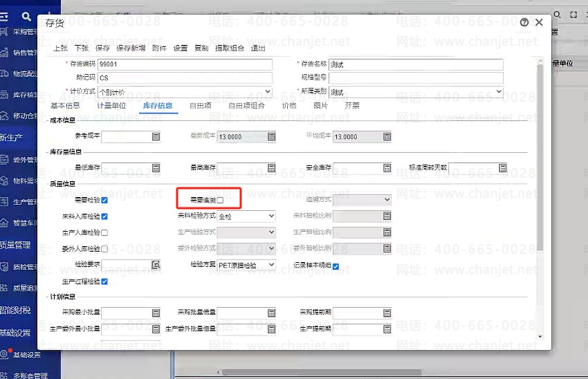Click 规格型号 input field
The width and height of the screenshot is (588, 379).
[x=416, y=77]
